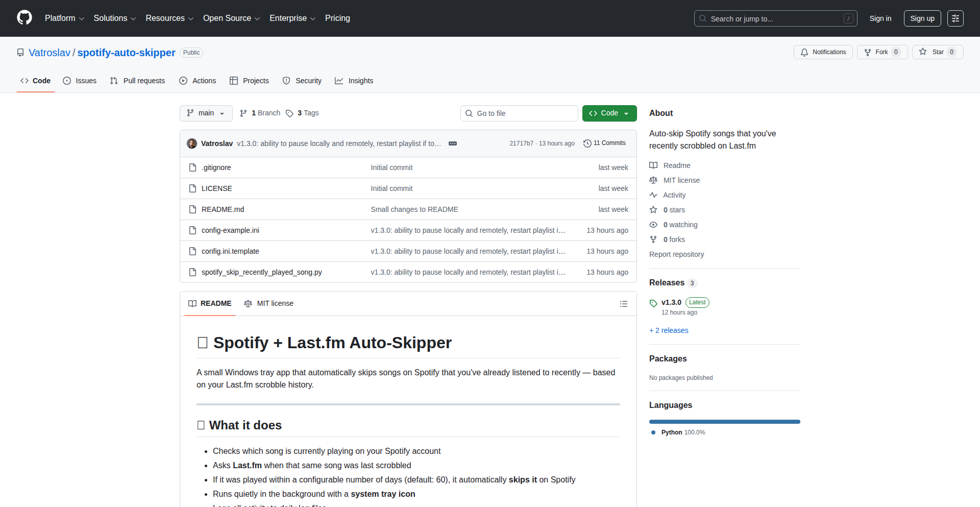Image resolution: width=980 pixels, height=507 pixels.
Task: Click the Go to file search field
Action: click(x=519, y=113)
